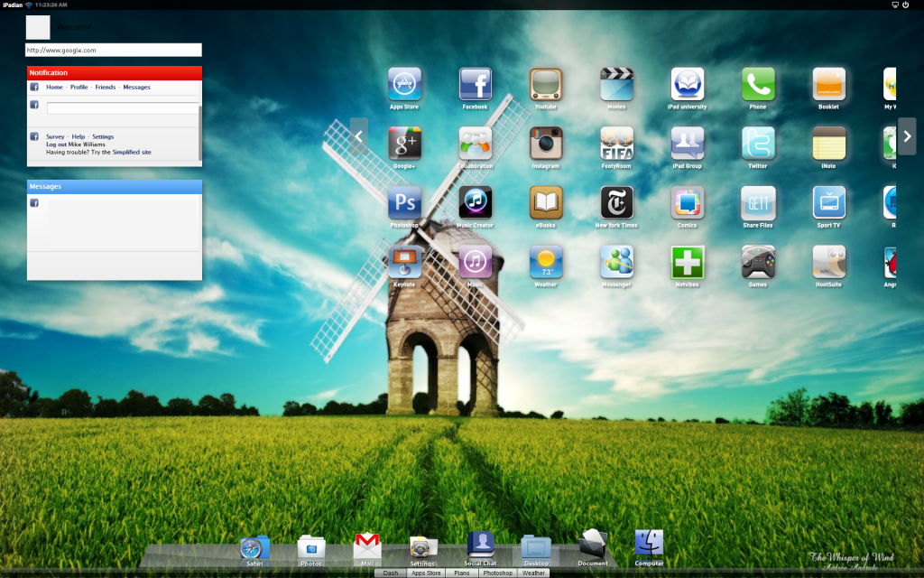Open the Messages link in Notification panel
The height and width of the screenshot is (578, 924).
pyautogui.click(x=137, y=87)
